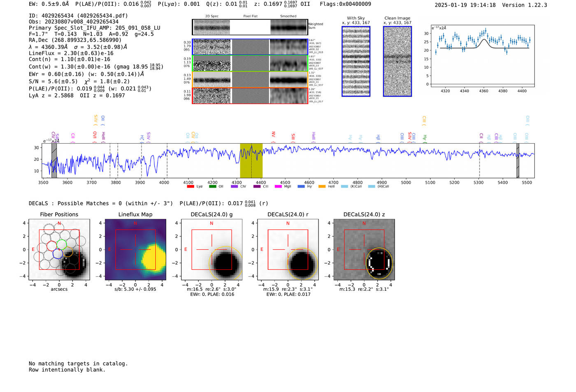Image resolution: width=576 pixels, height=392 pixels.
Task: Click the yellow highlighted band in the spectrum
Action: coord(251,160)
